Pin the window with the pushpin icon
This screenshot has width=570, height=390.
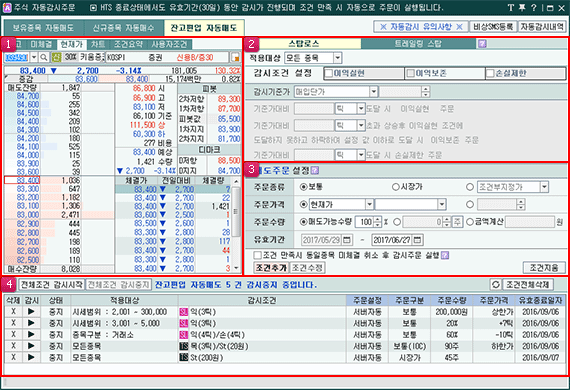coord(522,7)
